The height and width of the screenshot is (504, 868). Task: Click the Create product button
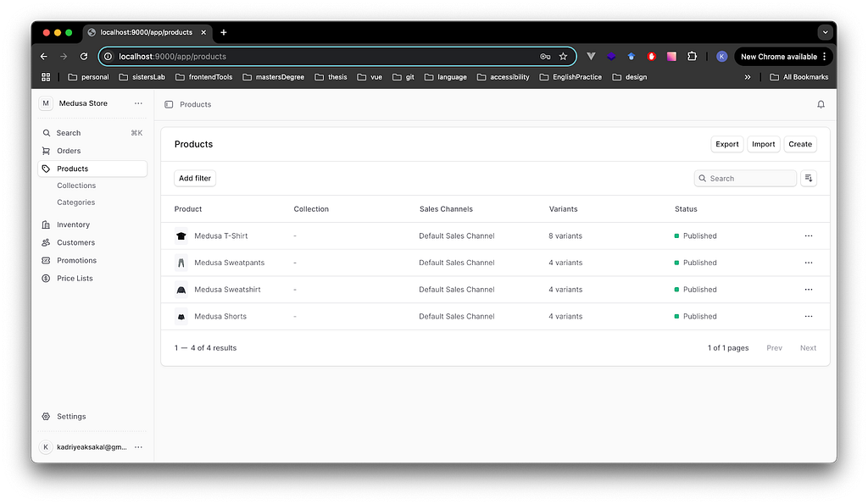[800, 144]
